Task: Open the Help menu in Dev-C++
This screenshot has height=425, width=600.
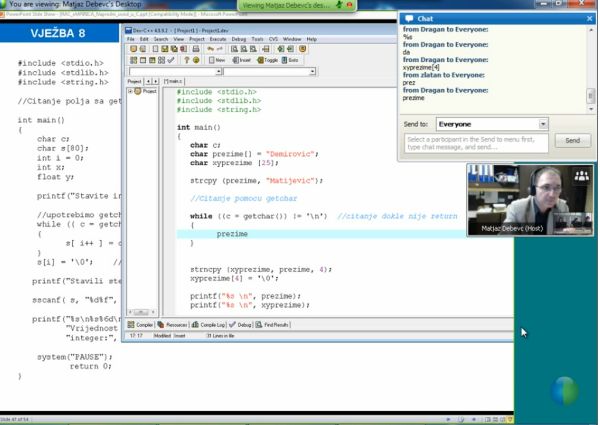Action: pos(311,39)
